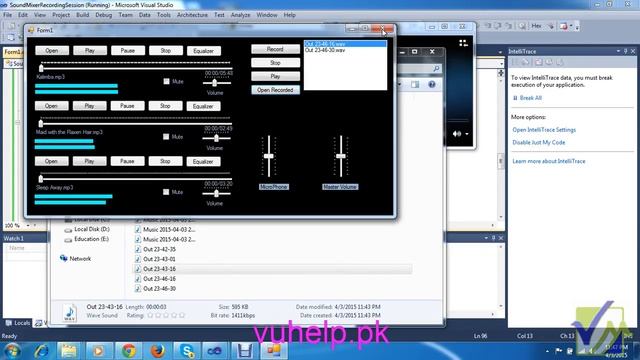Click the Sleep Away volume slider

(x=216, y=193)
